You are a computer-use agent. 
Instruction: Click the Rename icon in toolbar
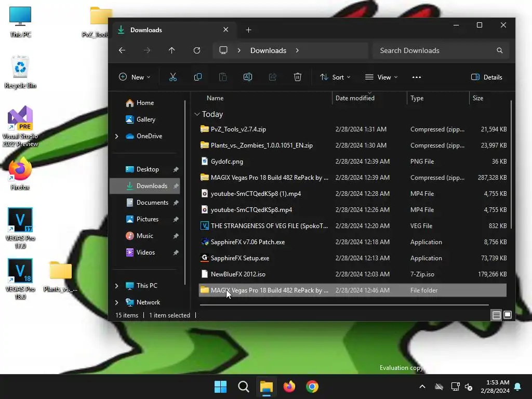coord(248,77)
